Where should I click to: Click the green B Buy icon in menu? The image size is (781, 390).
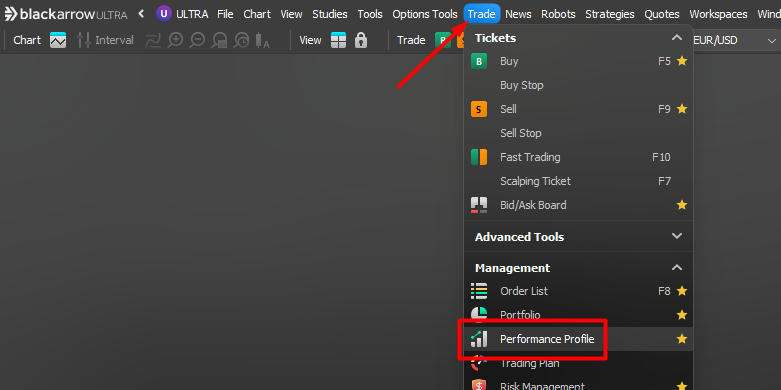(479, 61)
